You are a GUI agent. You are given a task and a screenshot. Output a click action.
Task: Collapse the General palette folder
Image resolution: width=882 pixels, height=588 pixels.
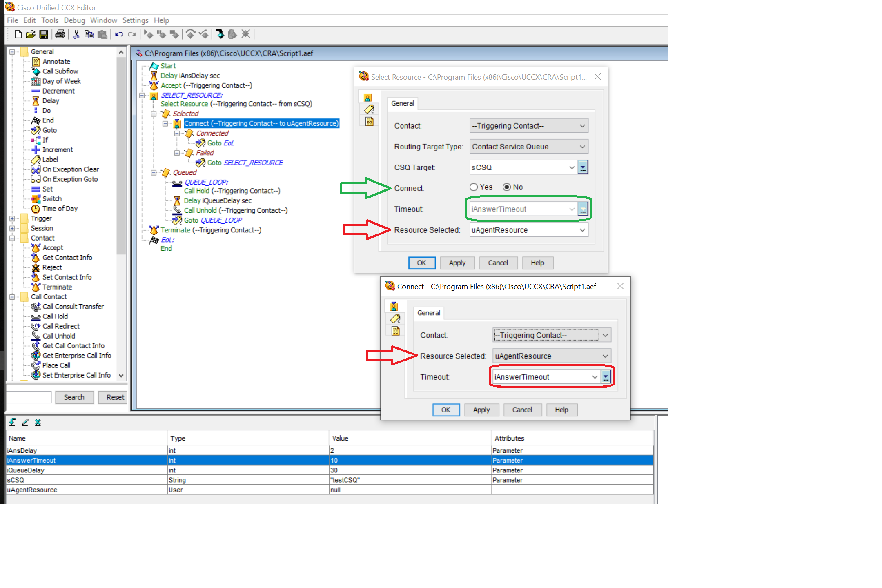(x=12, y=52)
